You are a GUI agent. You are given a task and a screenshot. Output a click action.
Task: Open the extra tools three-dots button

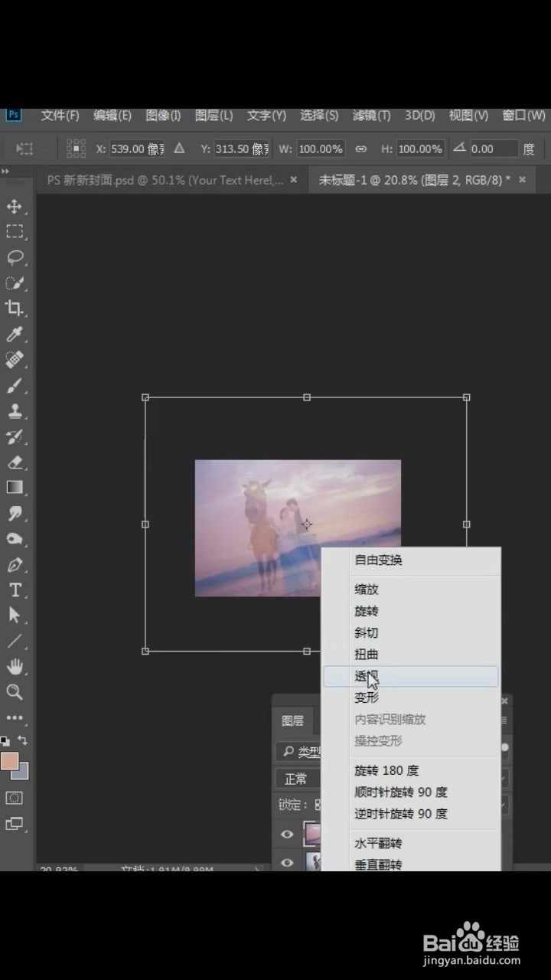15,718
